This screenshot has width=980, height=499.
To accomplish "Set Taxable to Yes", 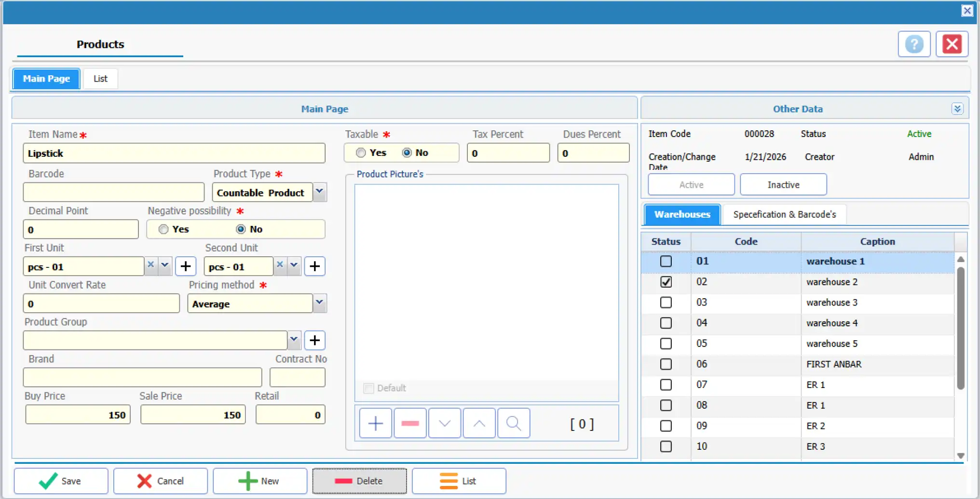I will [361, 153].
